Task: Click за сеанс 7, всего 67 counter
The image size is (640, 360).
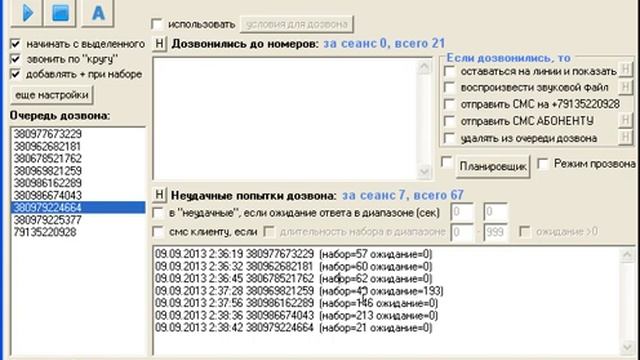Action: coord(403,195)
